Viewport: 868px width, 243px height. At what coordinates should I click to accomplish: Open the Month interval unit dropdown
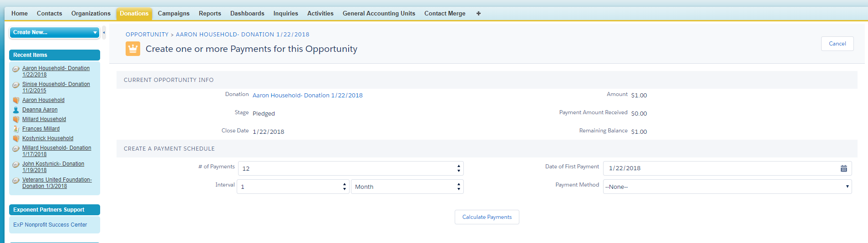pos(407,187)
